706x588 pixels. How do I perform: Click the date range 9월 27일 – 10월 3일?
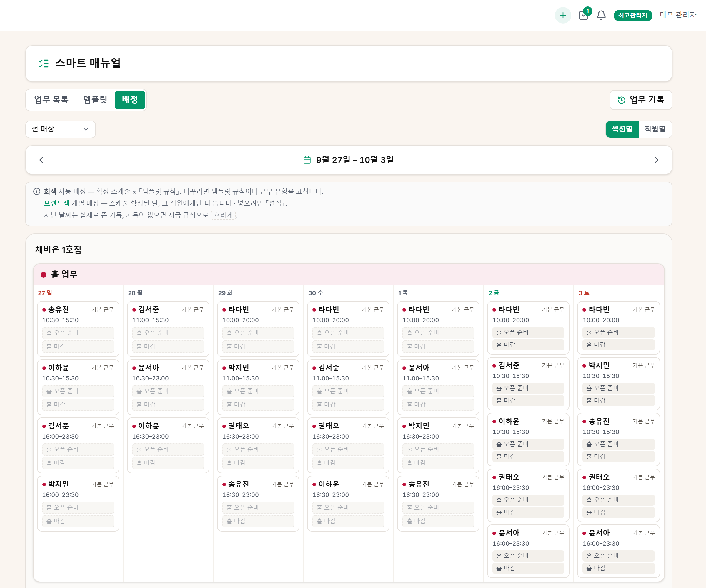pos(355,160)
